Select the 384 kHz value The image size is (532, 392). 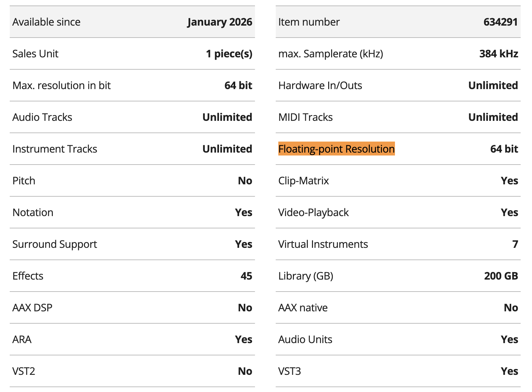coord(499,54)
